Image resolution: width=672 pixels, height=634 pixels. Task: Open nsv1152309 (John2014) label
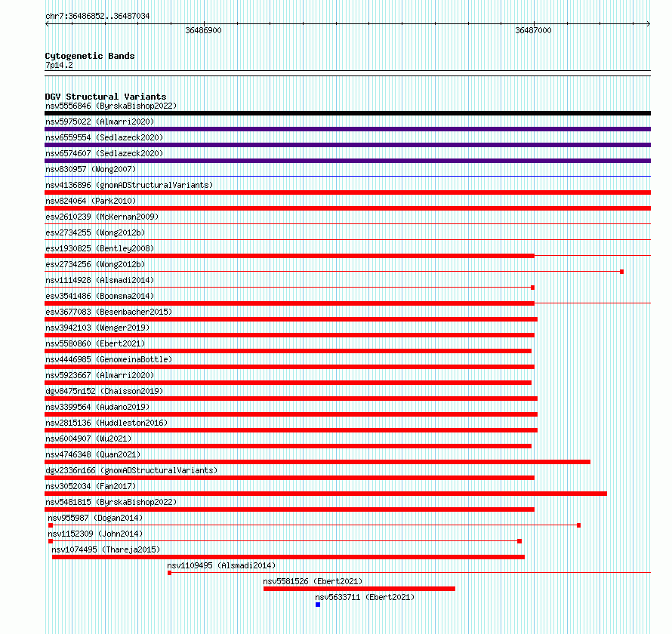[95, 534]
